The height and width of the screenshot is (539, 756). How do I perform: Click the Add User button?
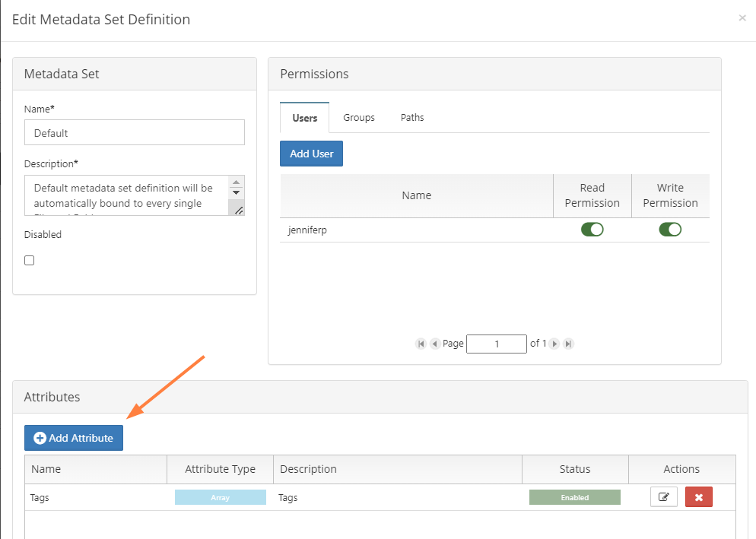click(x=312, y=154)
